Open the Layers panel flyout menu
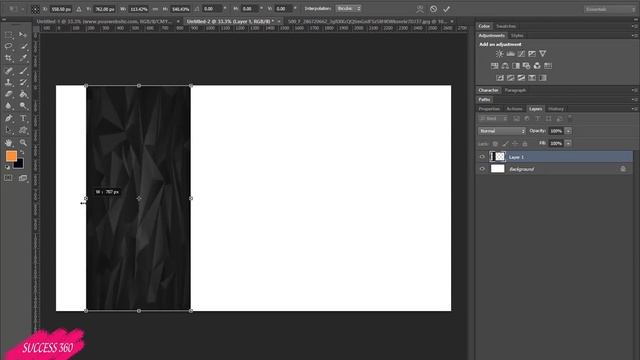The image size is (640, 360). (634, 109)
